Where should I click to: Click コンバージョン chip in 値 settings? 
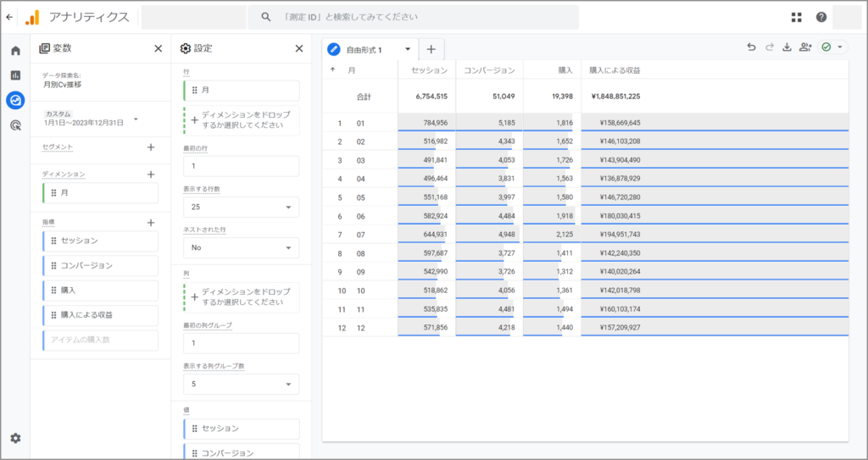click(x=241, y=453)
